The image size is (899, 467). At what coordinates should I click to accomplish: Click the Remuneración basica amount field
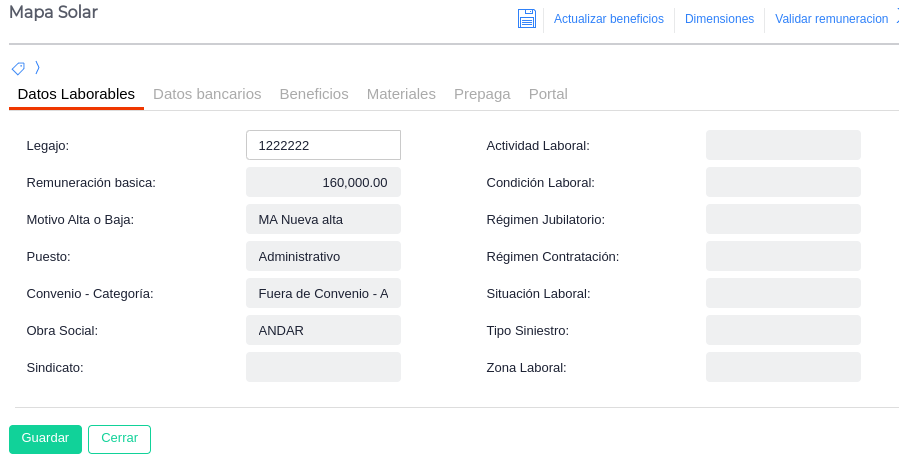coord(323,182)
